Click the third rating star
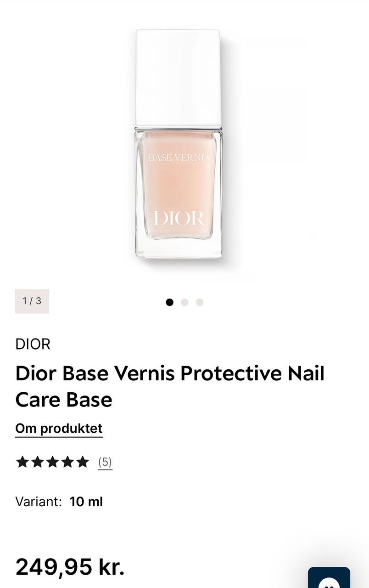 pos(53,462)
